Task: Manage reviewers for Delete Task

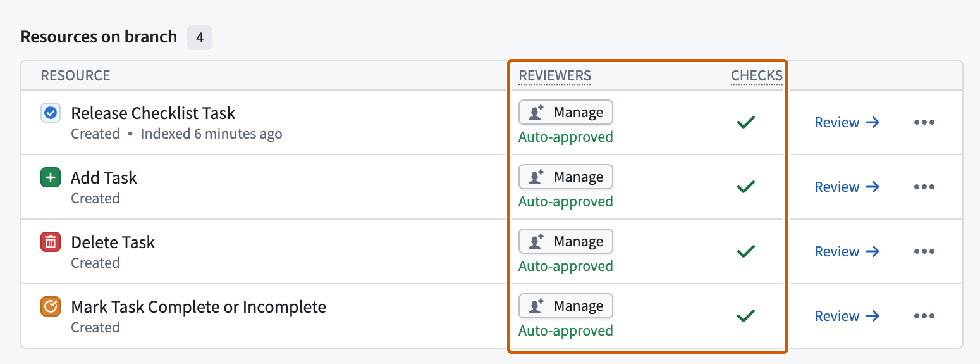Action: [566, 241]
